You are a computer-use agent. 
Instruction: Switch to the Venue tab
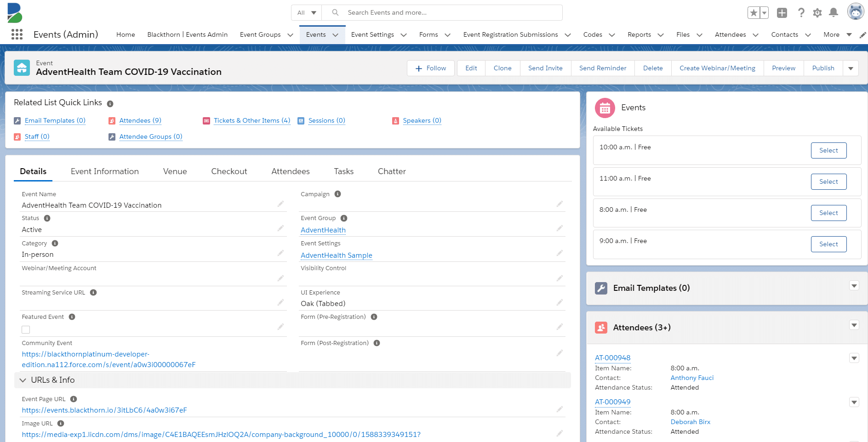[x=175, y=171]
